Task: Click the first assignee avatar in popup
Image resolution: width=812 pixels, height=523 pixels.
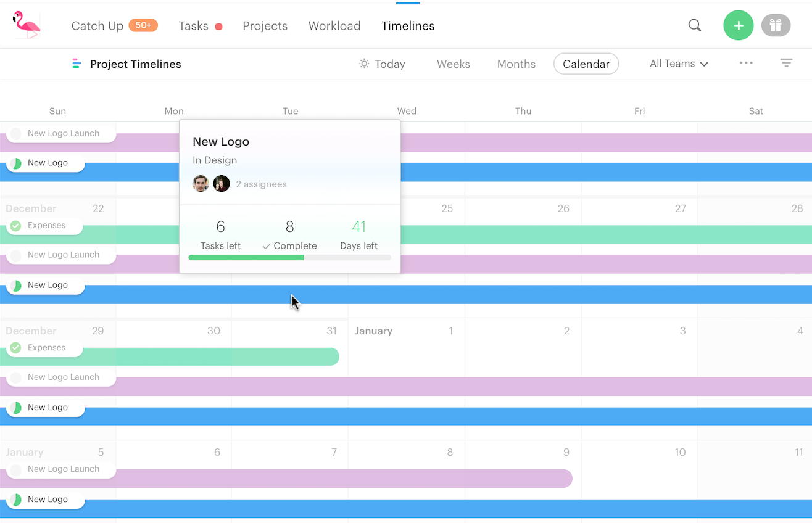Action: click(201, 184)
